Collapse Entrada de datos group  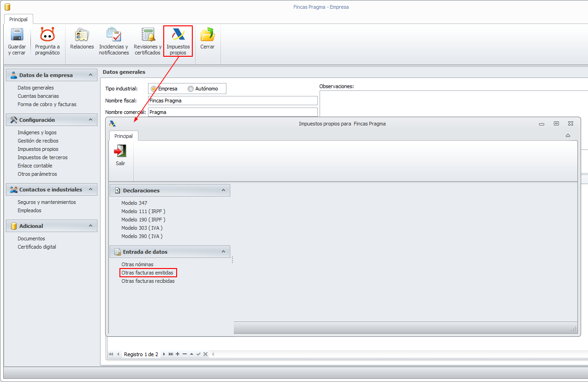(223, 251)
